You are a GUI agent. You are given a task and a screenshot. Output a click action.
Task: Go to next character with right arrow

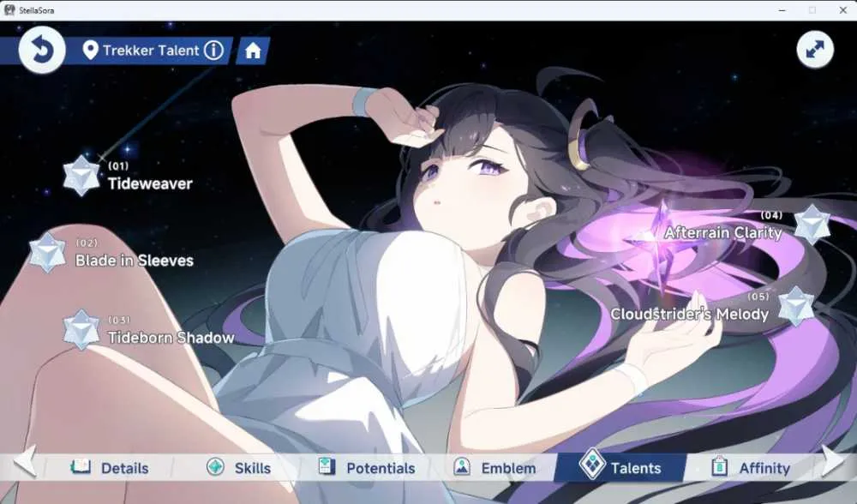click(x=833, y=461)
